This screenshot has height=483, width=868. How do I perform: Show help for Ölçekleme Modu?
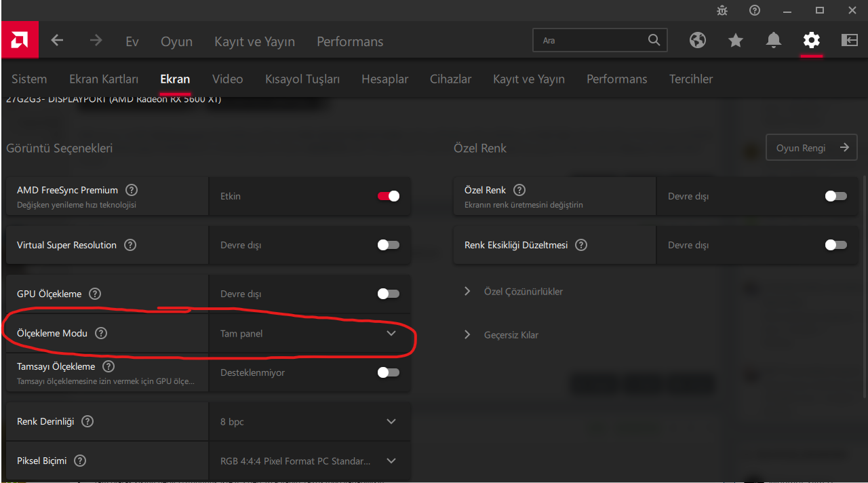click(x=101, y=333)
